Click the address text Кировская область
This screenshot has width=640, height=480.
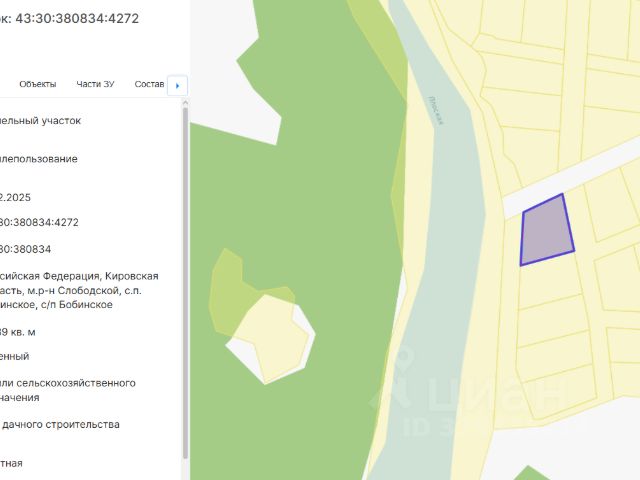pyautogui.click(x=79, y=283)
